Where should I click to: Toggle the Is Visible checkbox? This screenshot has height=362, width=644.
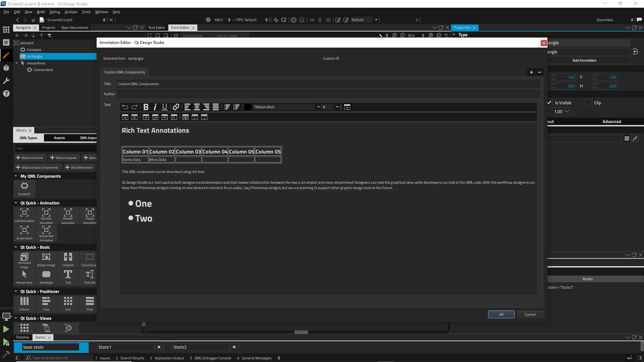coord(549,103)
